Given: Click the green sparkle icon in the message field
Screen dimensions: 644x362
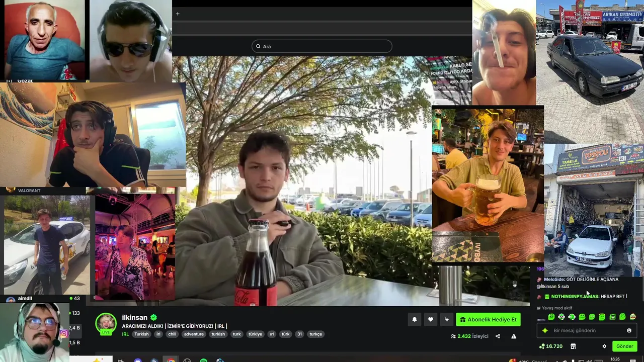Looking at the screenshot, I should point(545,330).
